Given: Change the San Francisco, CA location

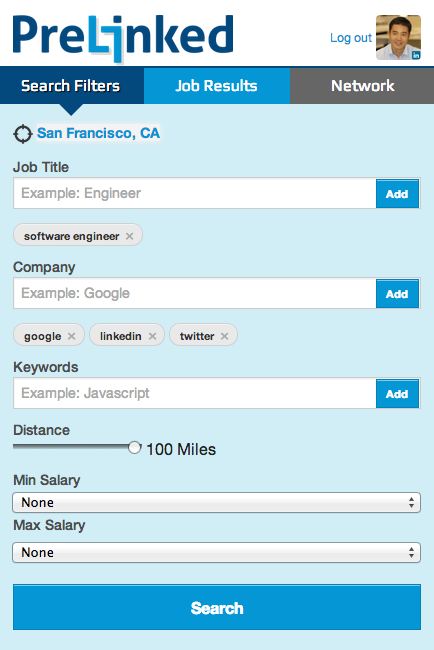Looking at the screenshot, I should (x=98, y=133).
